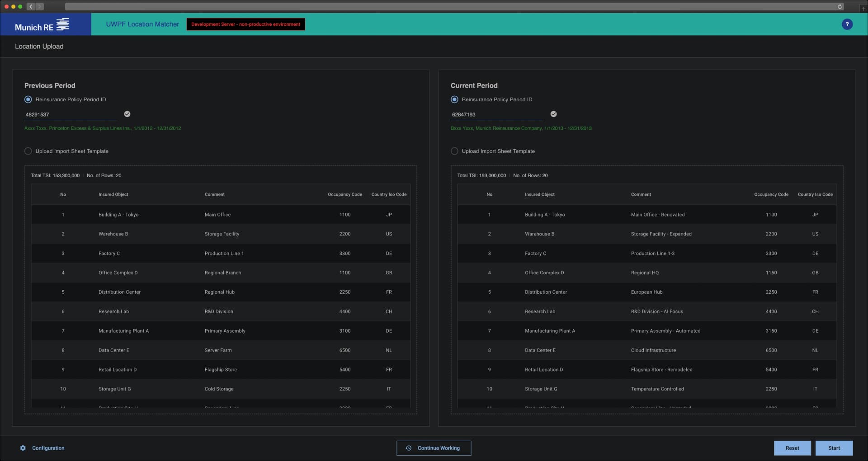Click the browser address bar
This screenshot has height=461, width=868.
pos(454,6)
